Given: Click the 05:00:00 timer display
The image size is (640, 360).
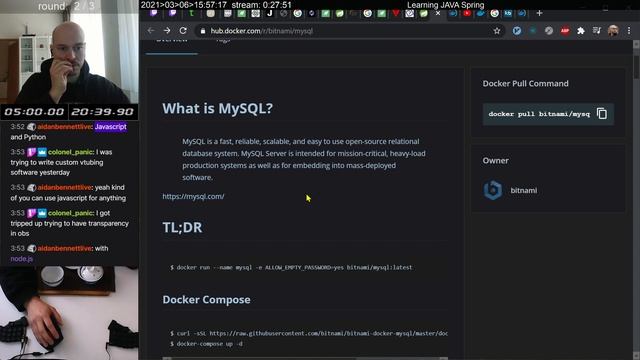Looking at the screenshot, I should point(34,112).
